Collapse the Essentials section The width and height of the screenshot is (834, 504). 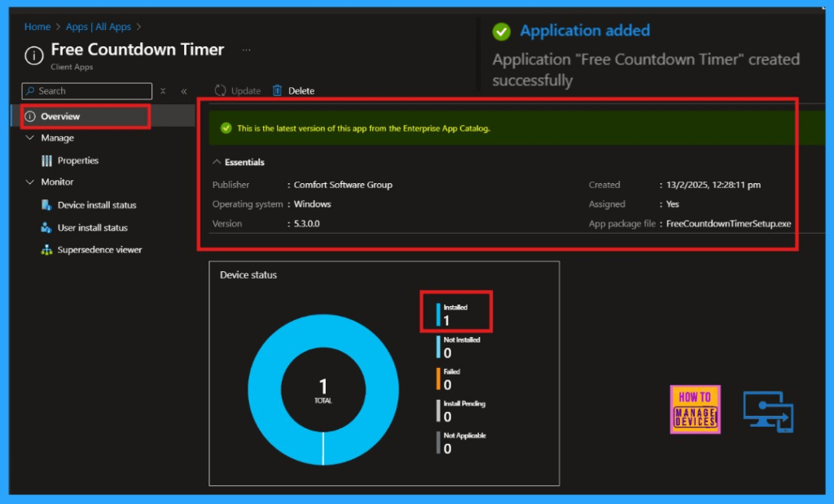coord(217,162)
